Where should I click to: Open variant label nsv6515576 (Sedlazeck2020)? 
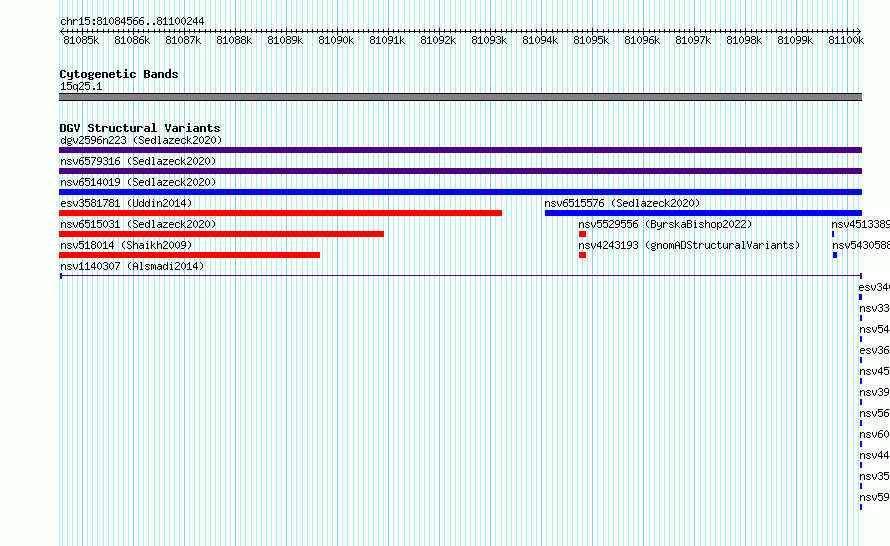coord(622,203)
